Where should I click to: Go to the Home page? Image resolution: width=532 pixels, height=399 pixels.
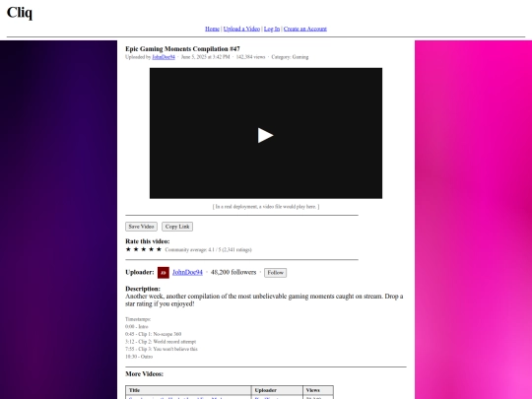(212, 29)
